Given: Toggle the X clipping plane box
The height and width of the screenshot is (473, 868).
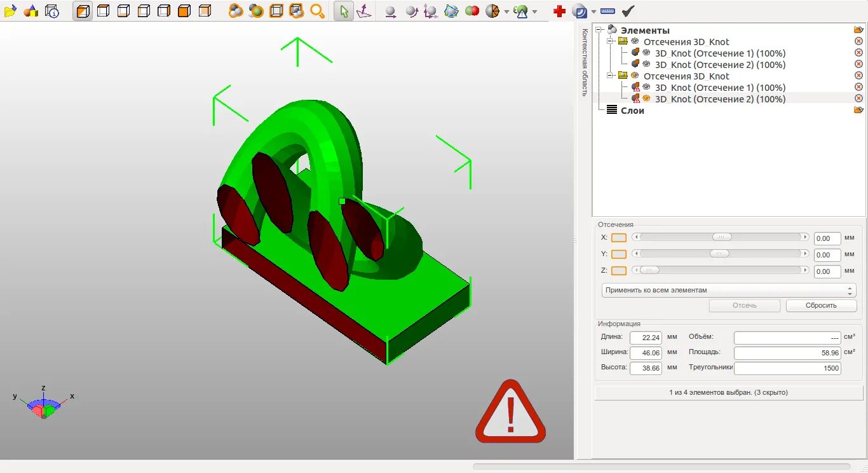Looking at the screenshot, I should (618, 238).
